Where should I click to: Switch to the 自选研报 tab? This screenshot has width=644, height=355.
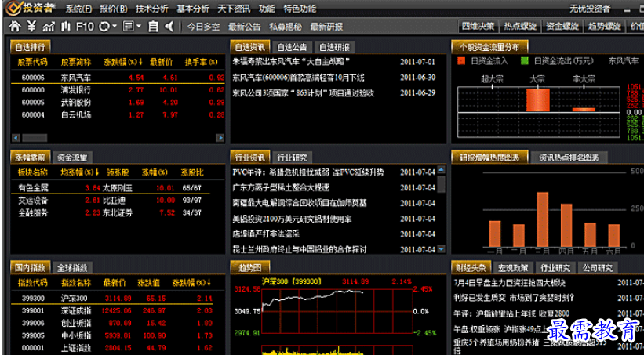tap(334, 47)
